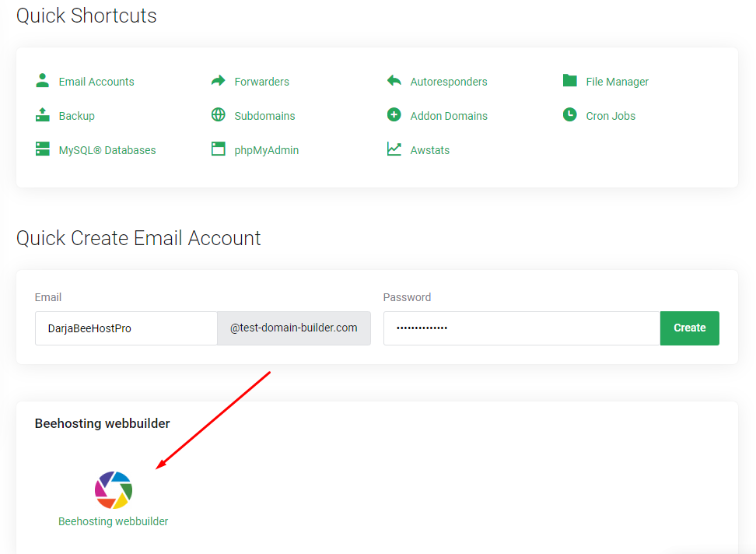The width and height of the screenshot is (756, 554).
Task: Click the Quick Shortcuts heading
Action: tap(86, 16)
